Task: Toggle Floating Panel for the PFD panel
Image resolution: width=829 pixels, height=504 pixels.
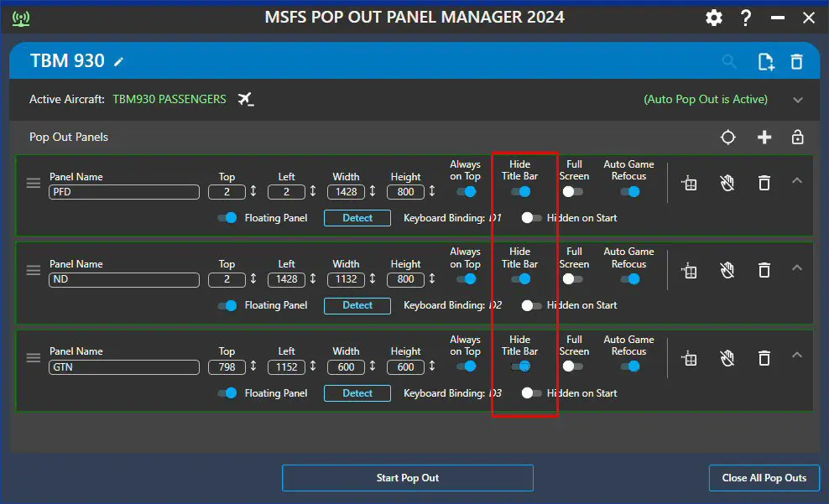Action: pyautogui.click(x=227, y=218)
